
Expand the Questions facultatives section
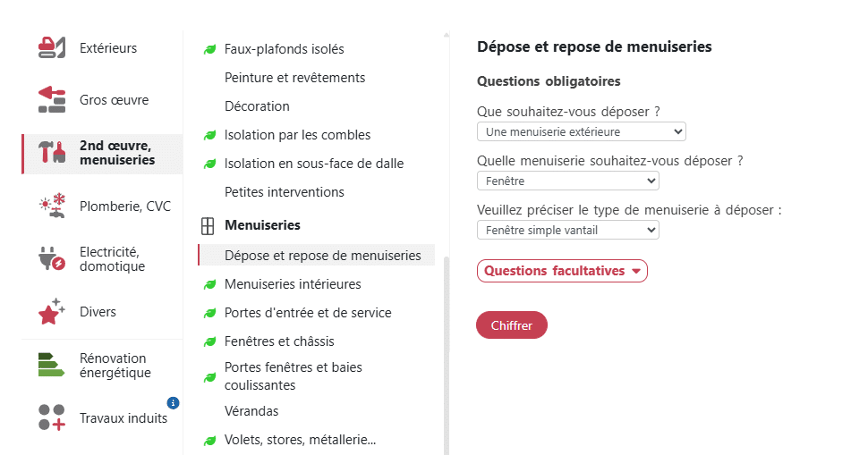pyautogui.click(x=562, y=271)
